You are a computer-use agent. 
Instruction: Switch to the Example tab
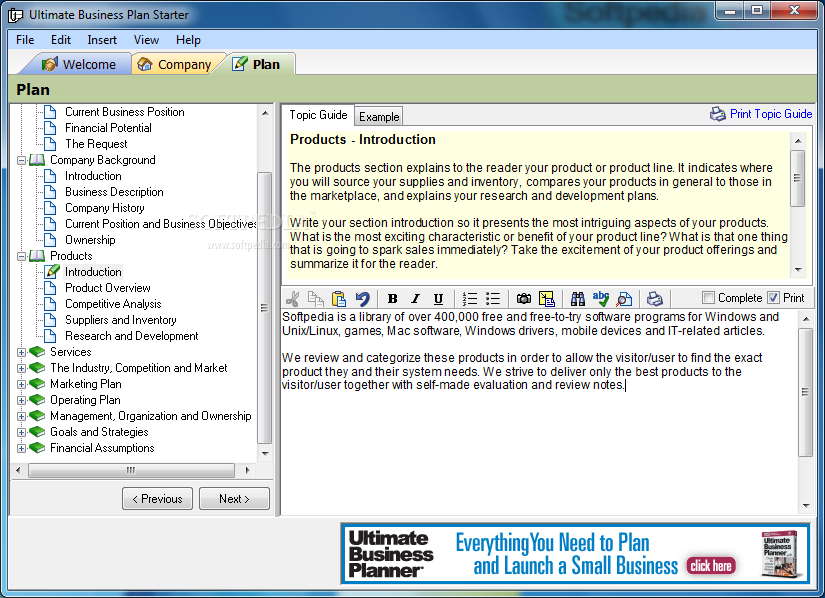point(379,117)
